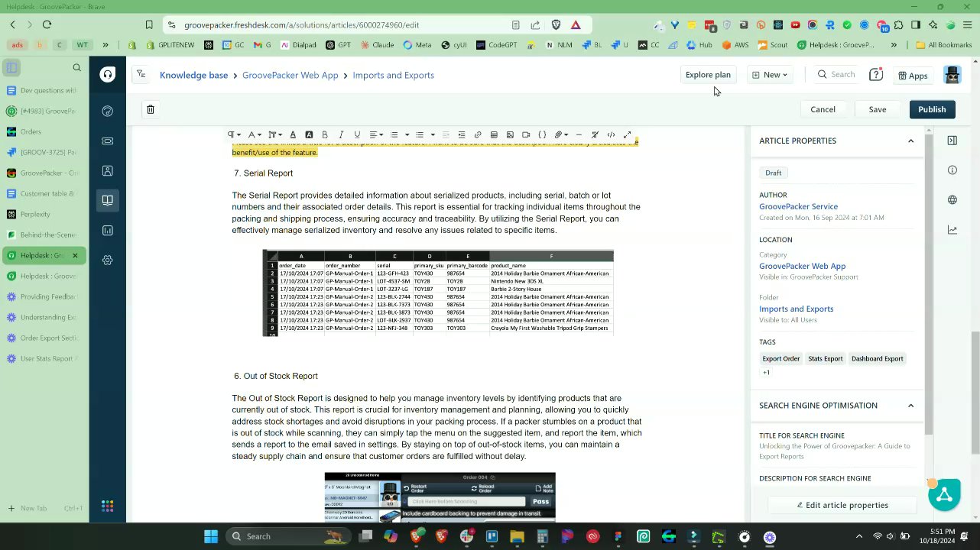980x550 pixels.
Task: Select the Export Order tag
Action: pos(780,358)
